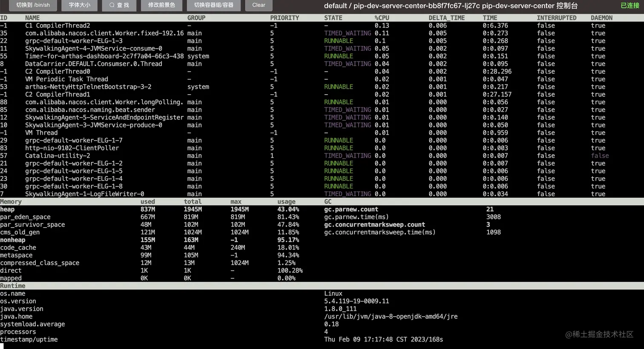The height and width of the screenshot is (349, 644).
Task: Open the 字体大小 font size control
Action: [80, 5]
